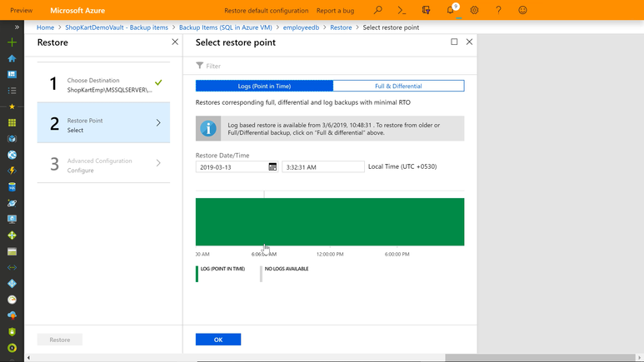Open Resource groups cube icon
Screen dimensions: 644x362
12,139
